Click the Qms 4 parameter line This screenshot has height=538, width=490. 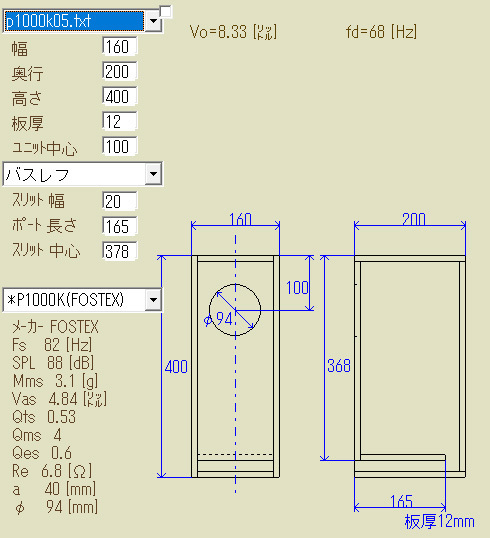click(x=37, y=435)
